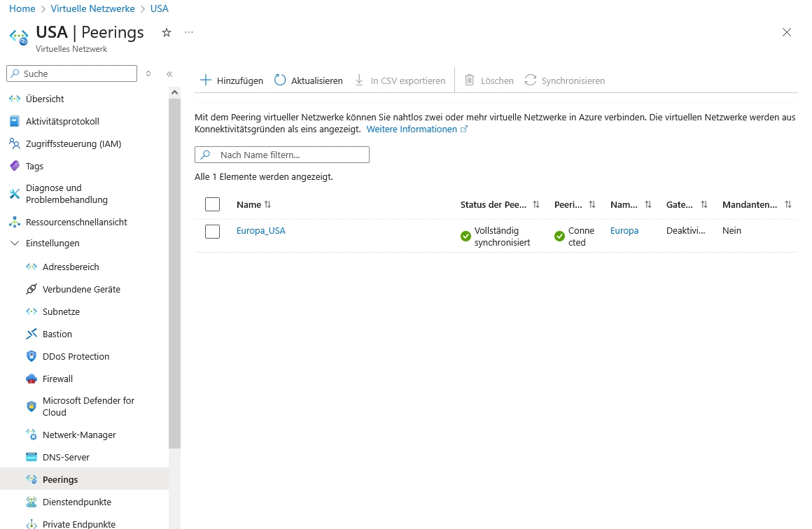The height and width of the screenshot is (529, 812).
Task: Open the Bastion icon in sidebar
Action: click(x=31, y=334)
